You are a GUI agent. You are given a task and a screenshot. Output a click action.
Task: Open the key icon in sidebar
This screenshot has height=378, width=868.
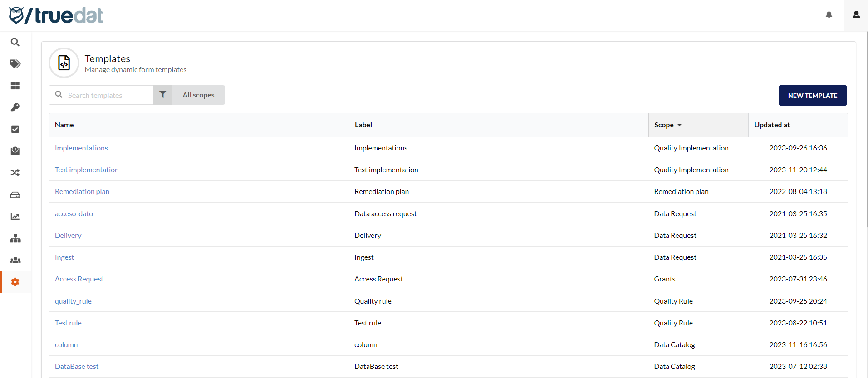coord(15,107)
